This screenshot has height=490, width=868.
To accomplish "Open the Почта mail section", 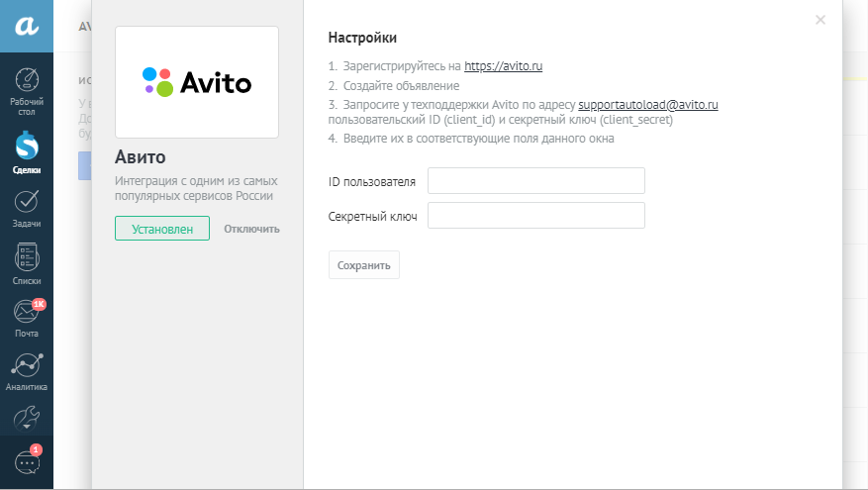I will [27, 319].
